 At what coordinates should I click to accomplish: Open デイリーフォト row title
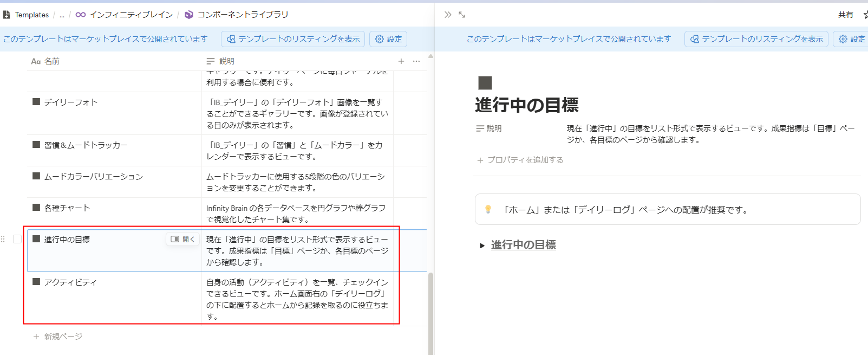71,102
